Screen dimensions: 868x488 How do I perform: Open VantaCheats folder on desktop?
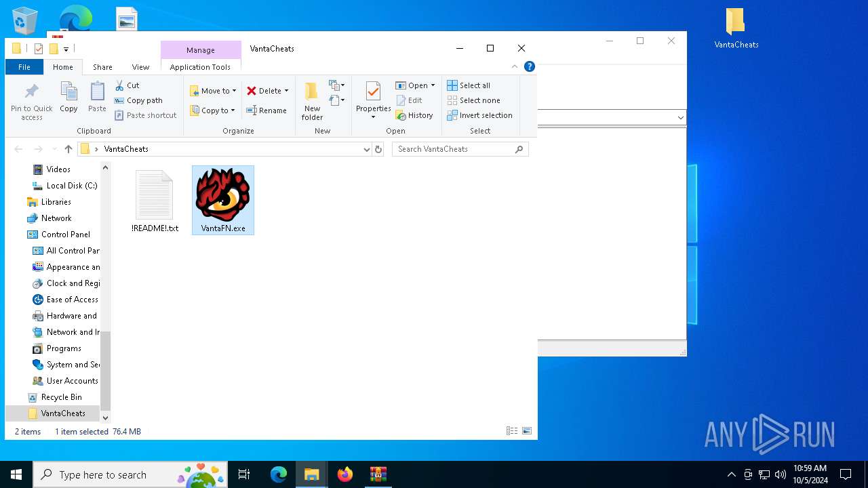[736, 28]
